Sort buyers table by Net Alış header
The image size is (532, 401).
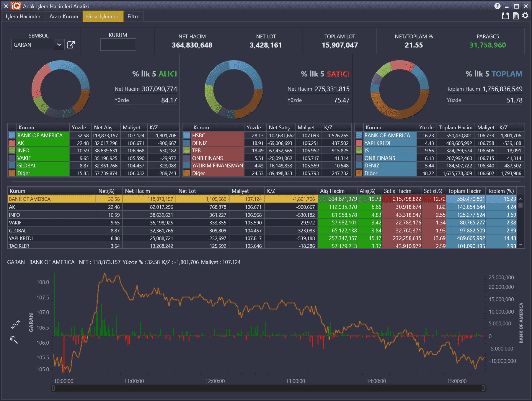point(106,127)
